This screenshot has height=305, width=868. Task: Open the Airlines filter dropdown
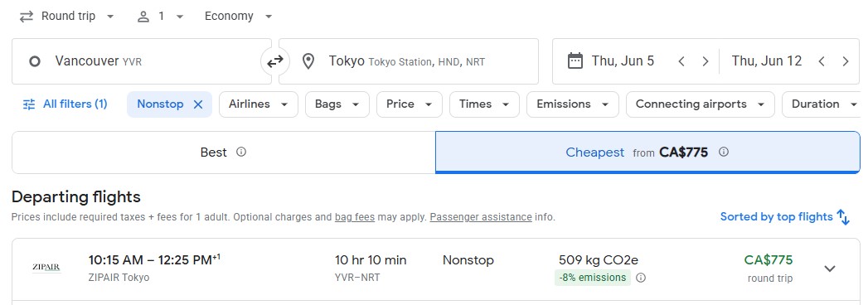259,104
